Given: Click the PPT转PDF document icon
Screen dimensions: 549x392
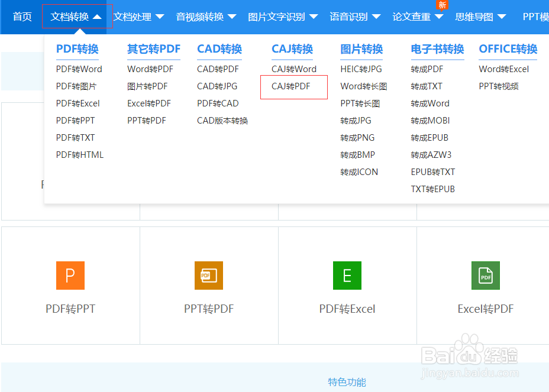Looking at the screenshot, I should click(208, 276).
